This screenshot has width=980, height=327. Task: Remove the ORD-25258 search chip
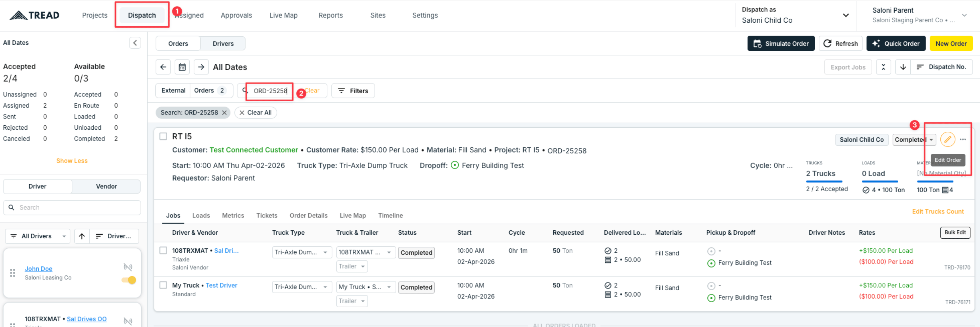coord(224,113)
